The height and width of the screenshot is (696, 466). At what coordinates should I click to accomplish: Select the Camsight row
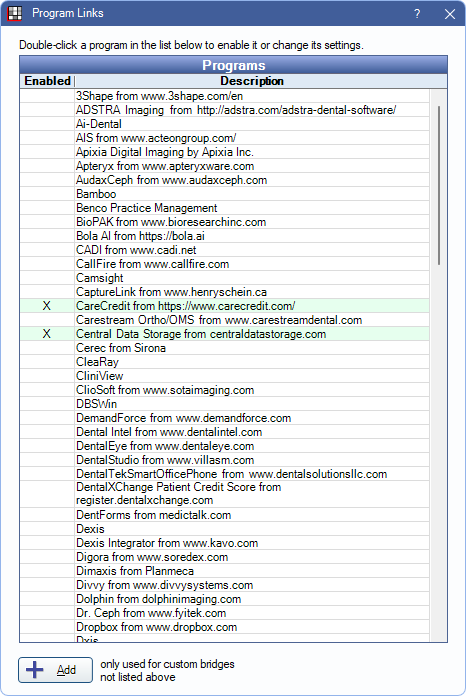225,278
